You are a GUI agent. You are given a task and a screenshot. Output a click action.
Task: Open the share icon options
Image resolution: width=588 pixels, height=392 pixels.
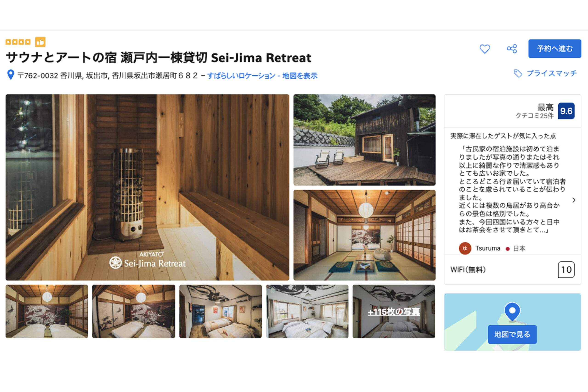point(512,49)
